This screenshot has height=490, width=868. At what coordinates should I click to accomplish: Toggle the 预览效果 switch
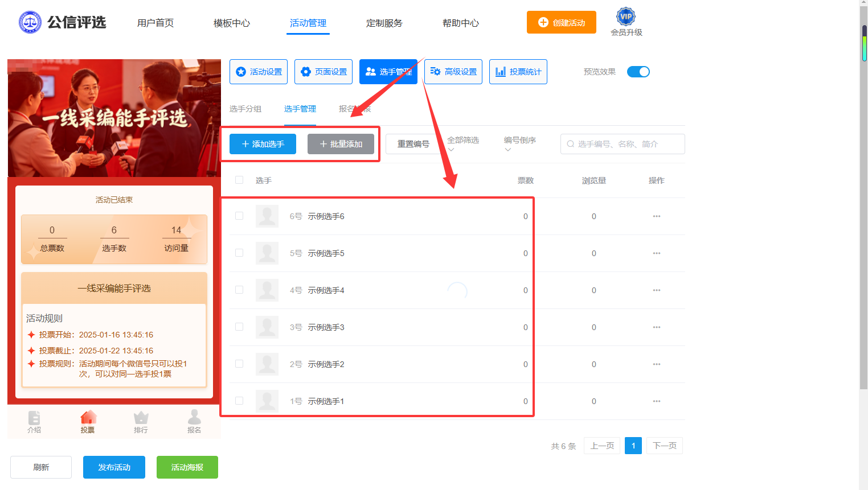[638, 72]
